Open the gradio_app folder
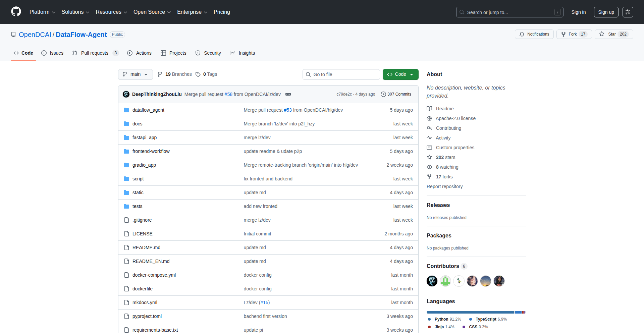Screen dimensions: 644x333 click(144, 165)
